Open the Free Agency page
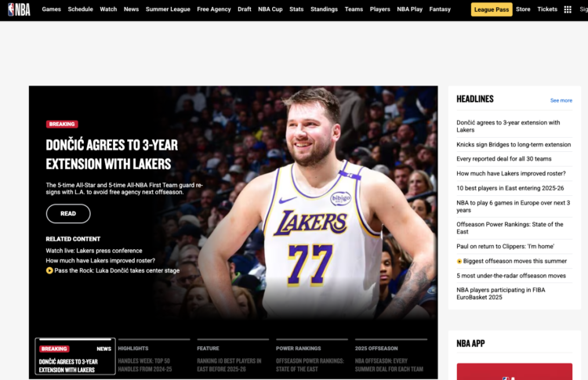588x380 pixels. pos(214,9)
